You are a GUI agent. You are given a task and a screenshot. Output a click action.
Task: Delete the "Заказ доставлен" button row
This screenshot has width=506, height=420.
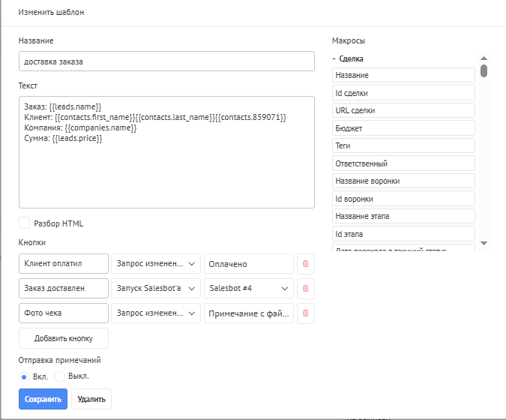click(306, 288)
